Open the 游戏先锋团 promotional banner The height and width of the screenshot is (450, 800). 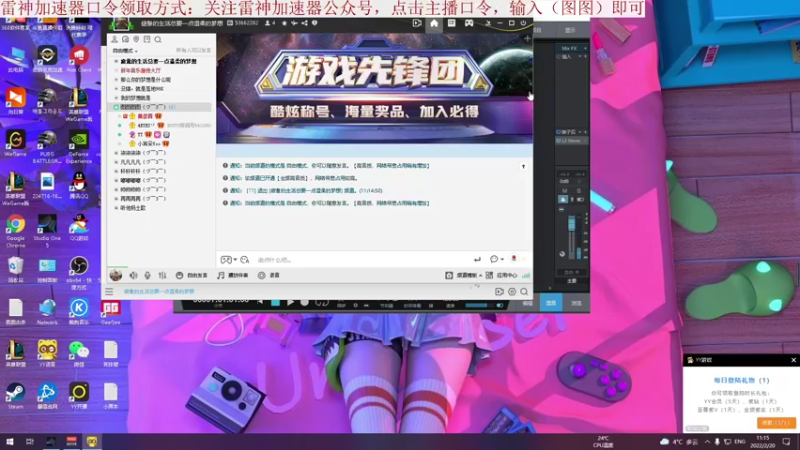pyautogui.click(x=374, y=88)
